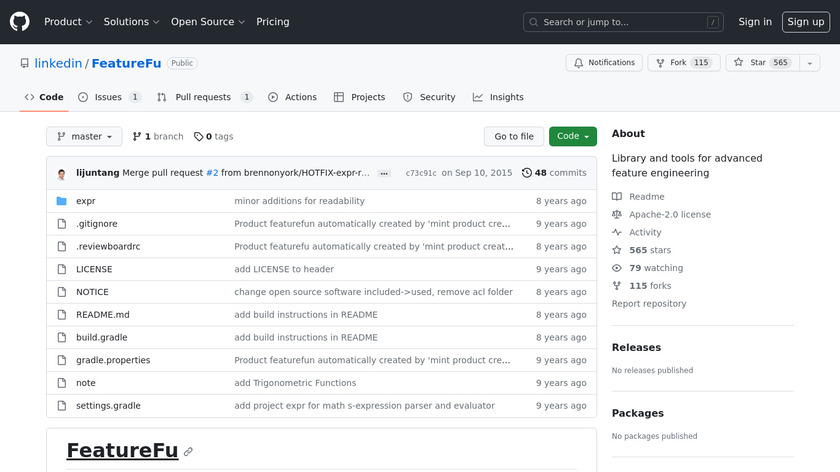Click the tags icon

coord(198,137)
